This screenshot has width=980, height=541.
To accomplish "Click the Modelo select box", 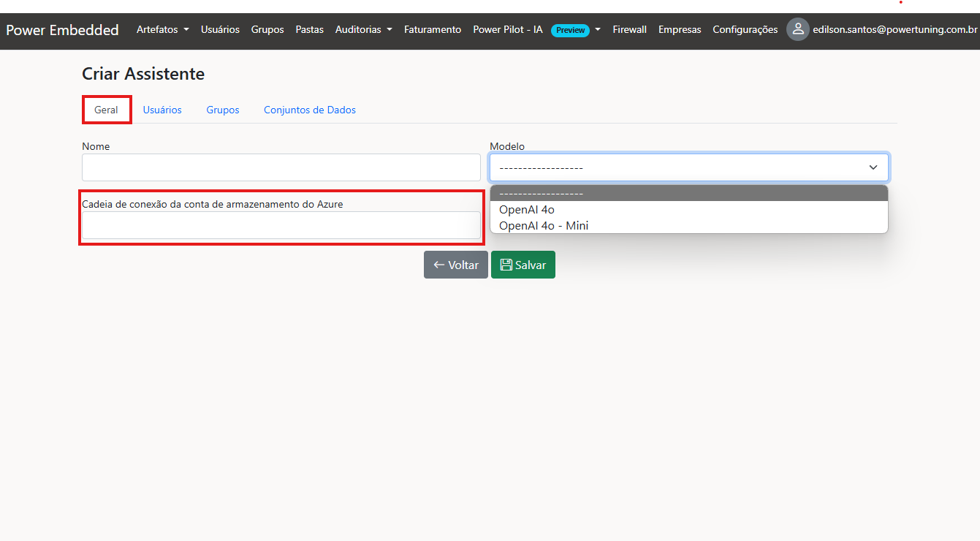I will pyautogui.click(x=688, y=167).
